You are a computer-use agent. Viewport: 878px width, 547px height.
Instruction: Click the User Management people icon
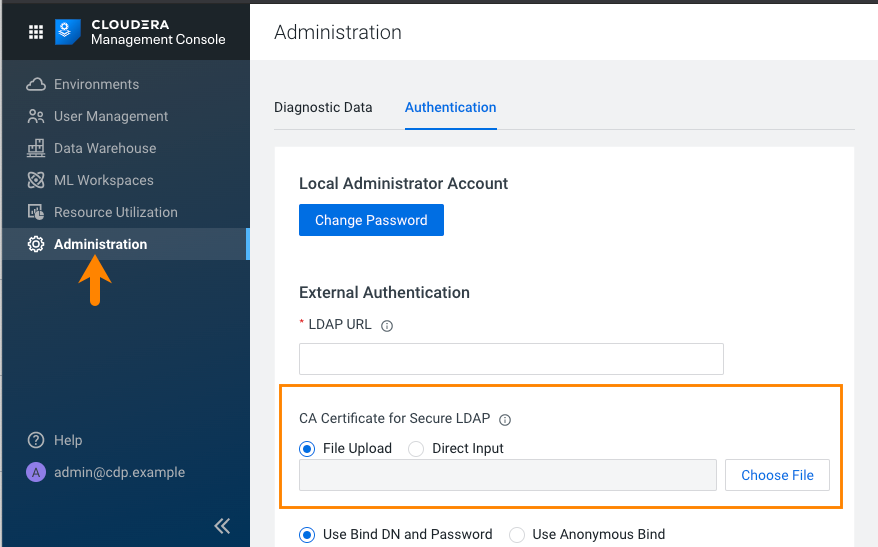(36, 117)
